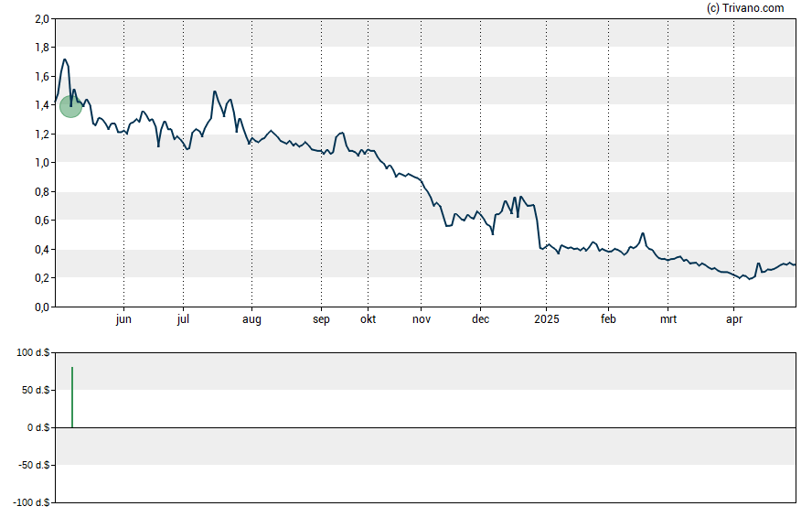Click the '0,2' price axis label
The height and width of the screenshot is (517, 812).
coord(42,278)
